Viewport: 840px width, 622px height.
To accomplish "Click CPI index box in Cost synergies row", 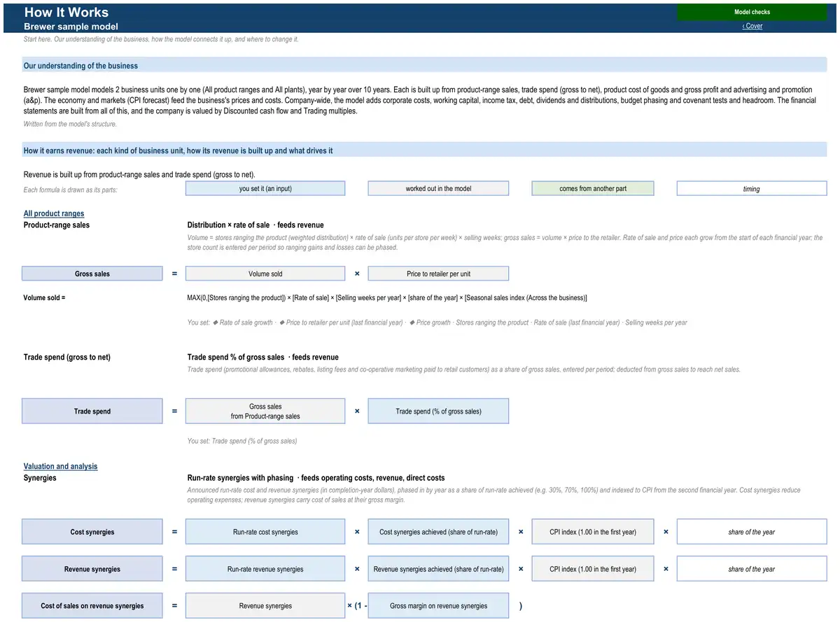I will coord(593,532).
